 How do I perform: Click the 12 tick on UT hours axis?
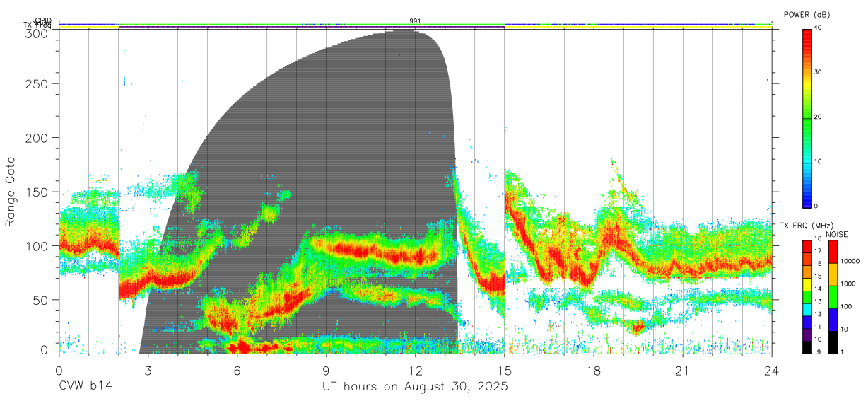click(x=415, y=370)
